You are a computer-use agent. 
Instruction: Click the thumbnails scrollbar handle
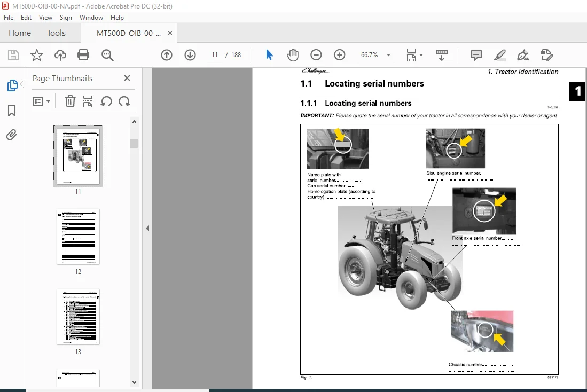click(135, 144)
